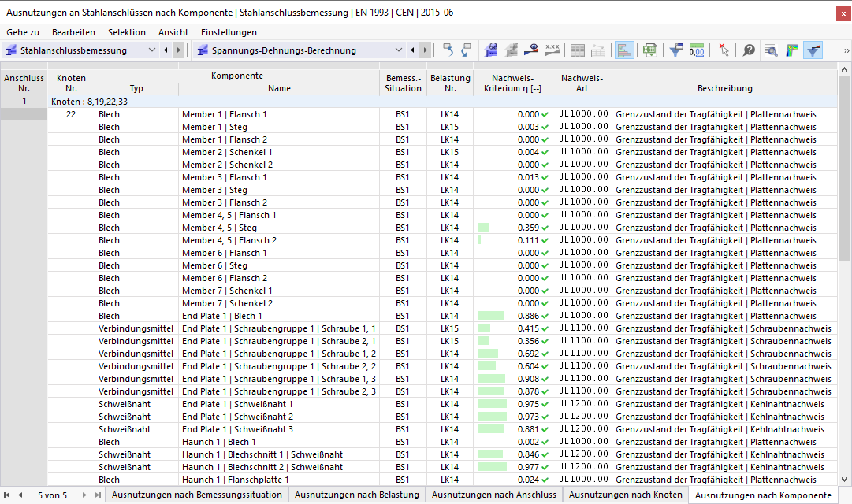Click the x.xx result values icon

click(x=552, y=50)
